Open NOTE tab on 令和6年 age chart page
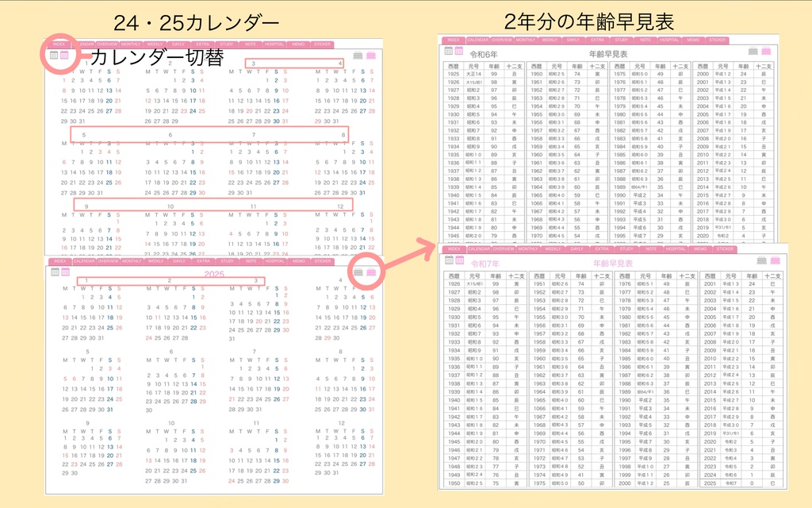812x508 pixels. coord(645,40)
